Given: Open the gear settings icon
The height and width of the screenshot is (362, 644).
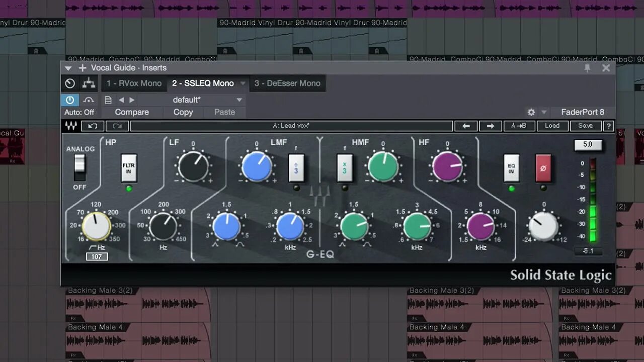Looking at the screenshot, I should (x=531, y=112).
